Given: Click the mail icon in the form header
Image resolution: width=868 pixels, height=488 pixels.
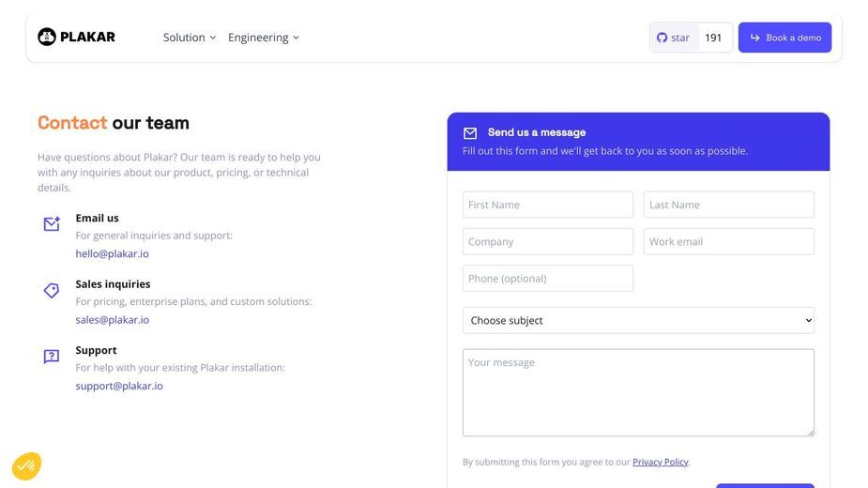Looking at the screenshot, I should (x=470, y=133).
